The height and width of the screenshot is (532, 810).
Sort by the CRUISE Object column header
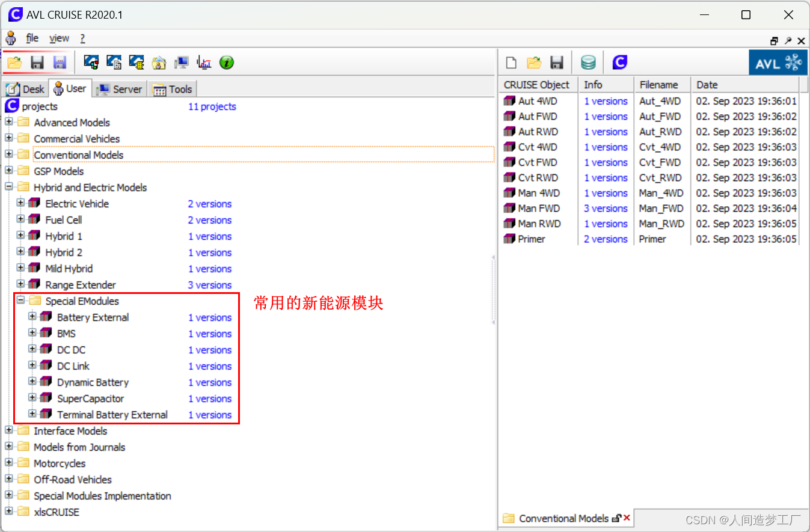pos(538,85)
